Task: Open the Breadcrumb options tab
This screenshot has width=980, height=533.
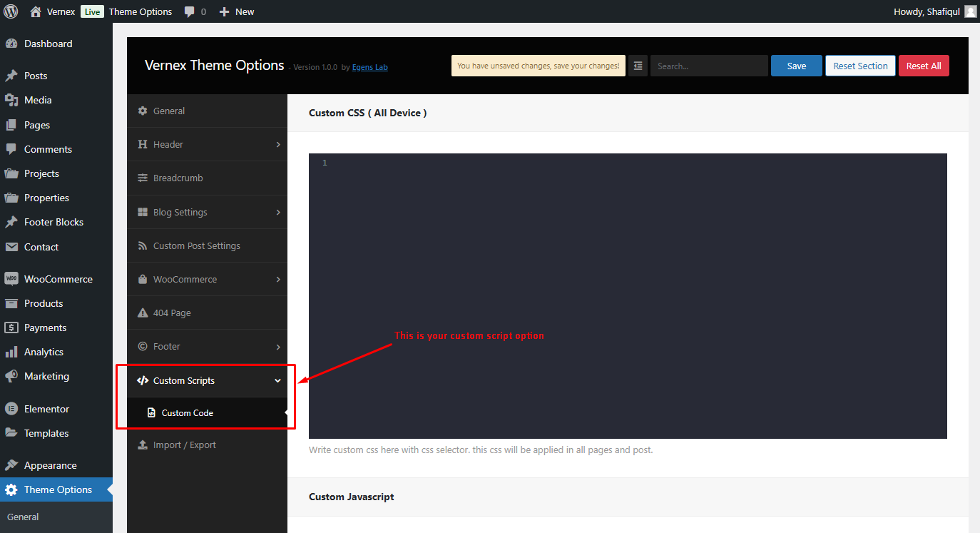Action: (x=207, y=178)
